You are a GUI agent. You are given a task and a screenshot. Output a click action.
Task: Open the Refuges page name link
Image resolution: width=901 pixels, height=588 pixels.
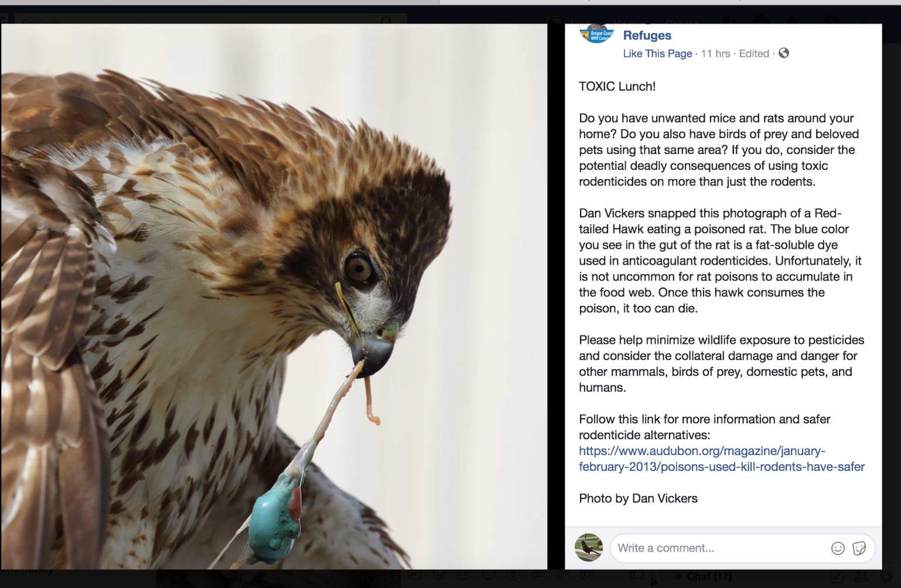click(647, 36)
